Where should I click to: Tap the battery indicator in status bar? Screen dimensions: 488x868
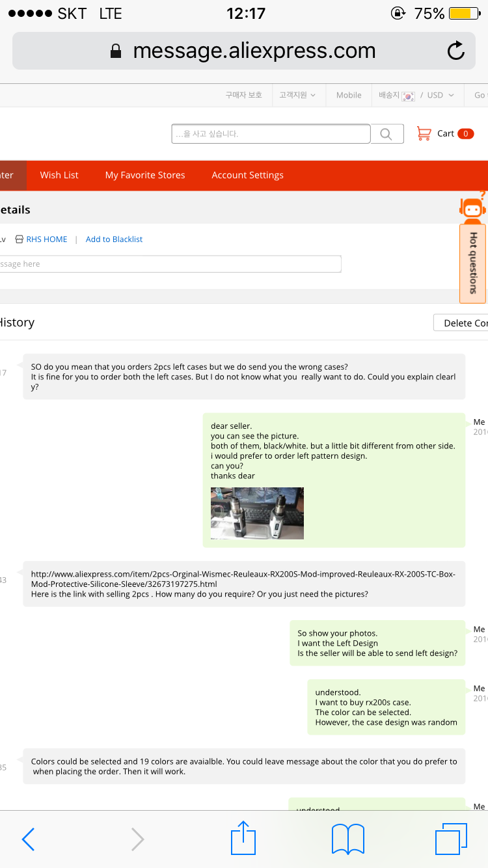(x=465, y=14)
